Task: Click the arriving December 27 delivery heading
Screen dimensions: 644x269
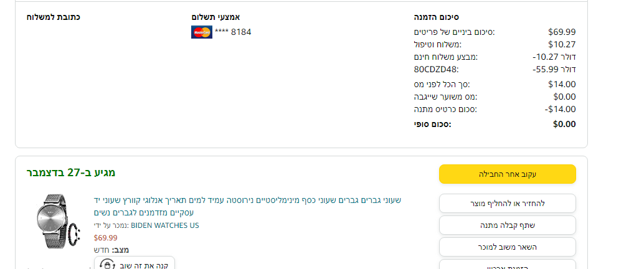Action: point(71,172)
